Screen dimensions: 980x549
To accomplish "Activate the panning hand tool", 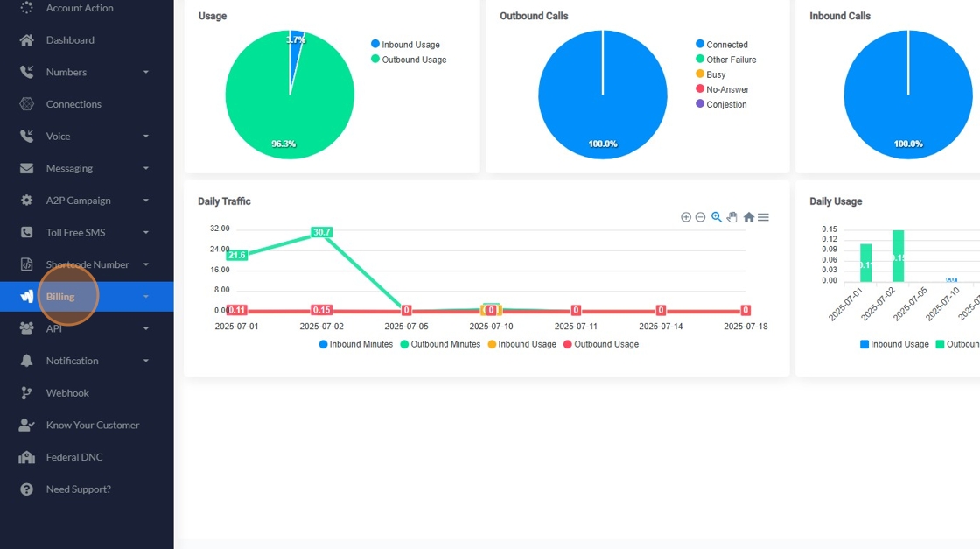I will (x=731, y=217).
